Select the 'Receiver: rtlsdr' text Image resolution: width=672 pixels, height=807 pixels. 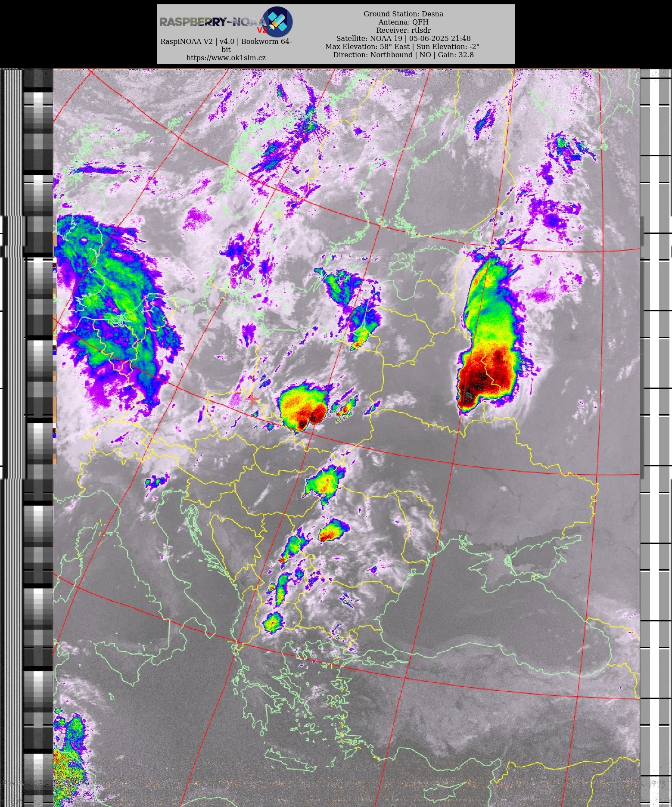(403, 30)
